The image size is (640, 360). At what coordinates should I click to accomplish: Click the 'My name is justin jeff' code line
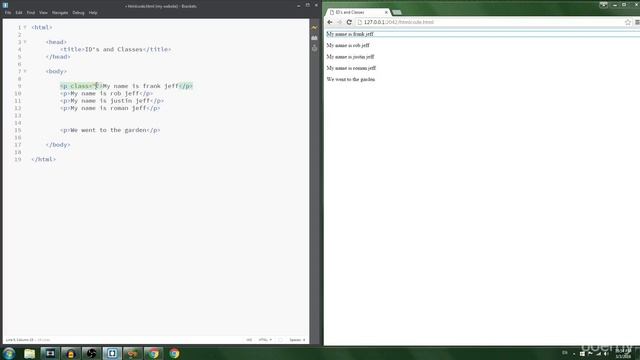(x=111, y=101)
